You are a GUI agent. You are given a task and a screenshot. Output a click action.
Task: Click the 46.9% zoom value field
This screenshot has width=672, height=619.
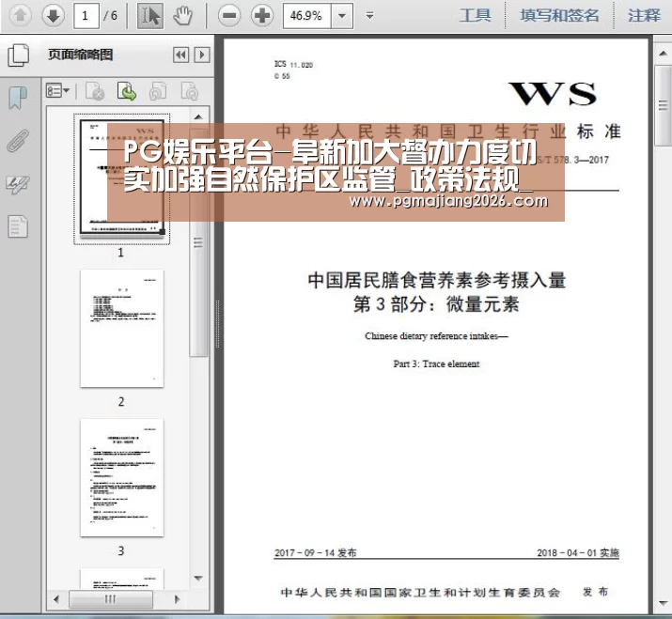point(306,16)
